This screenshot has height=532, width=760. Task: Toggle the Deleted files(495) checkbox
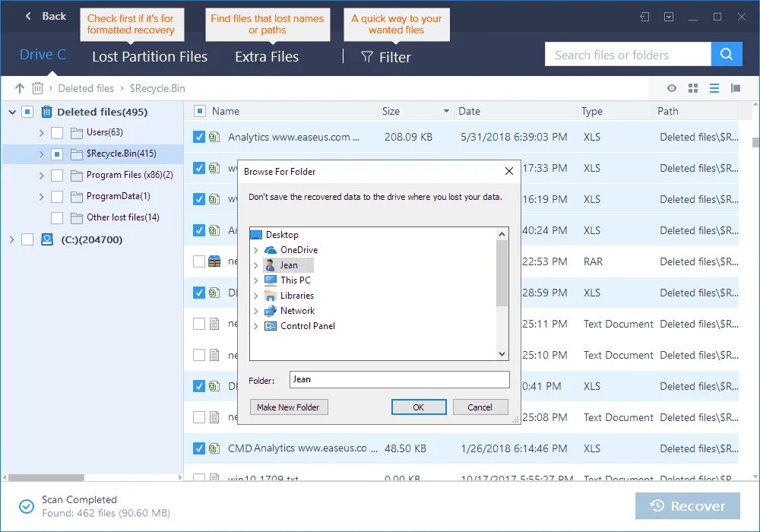point(27,112)
